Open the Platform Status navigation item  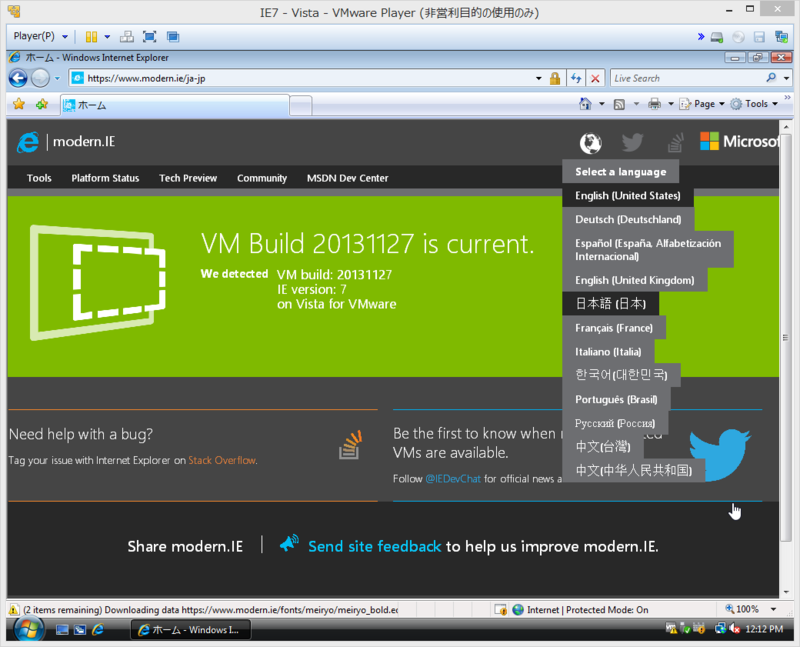click(105, 178)
